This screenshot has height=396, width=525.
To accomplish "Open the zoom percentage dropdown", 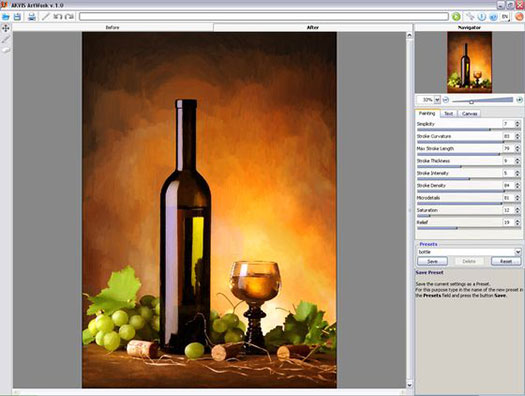I will tap(437, 100).
